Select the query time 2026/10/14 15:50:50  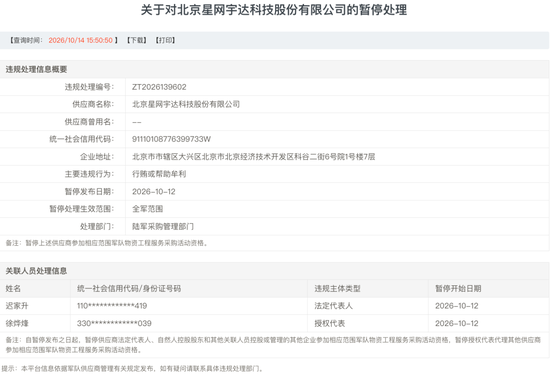[x=80, y=40]
